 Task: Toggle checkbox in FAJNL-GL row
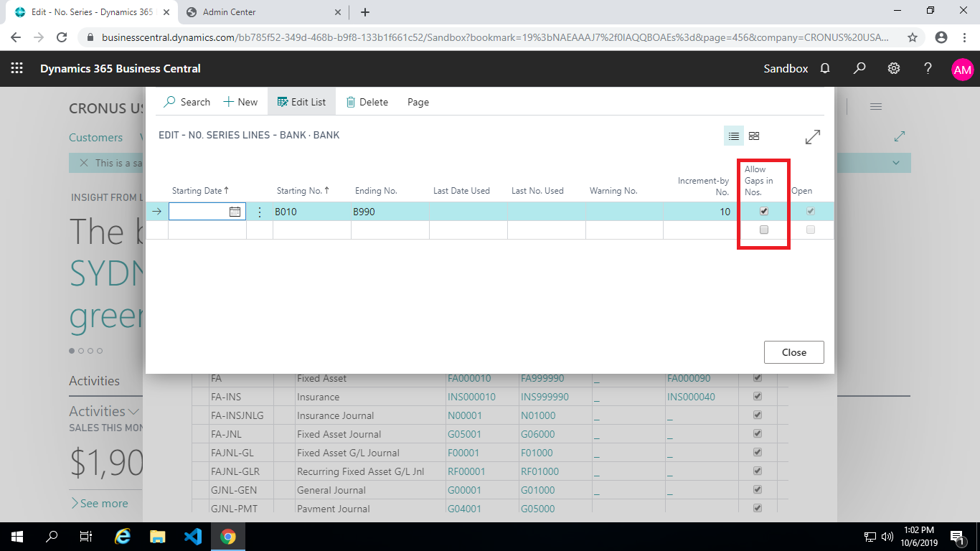click(758, 453)
